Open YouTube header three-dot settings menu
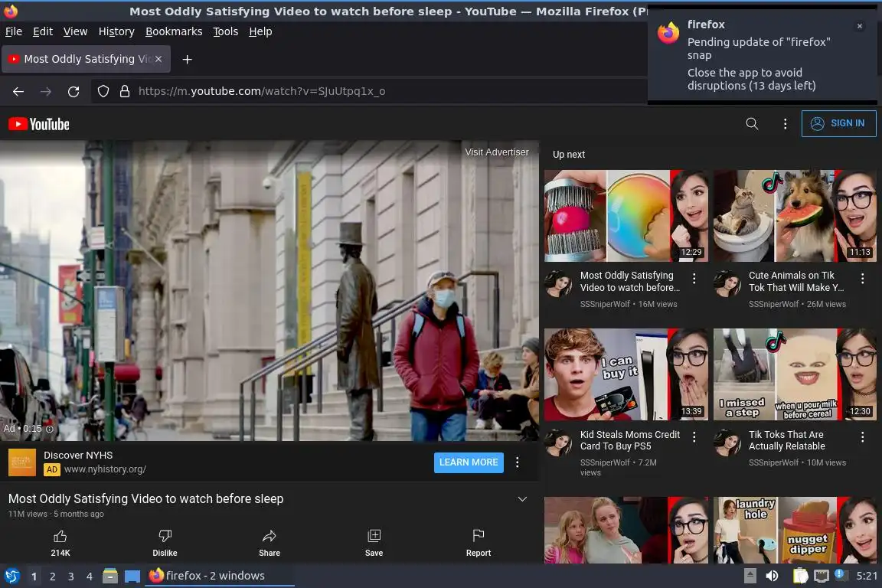Image resolution: width=882 pixels, height=588 pixels. [x=786, y=124]
